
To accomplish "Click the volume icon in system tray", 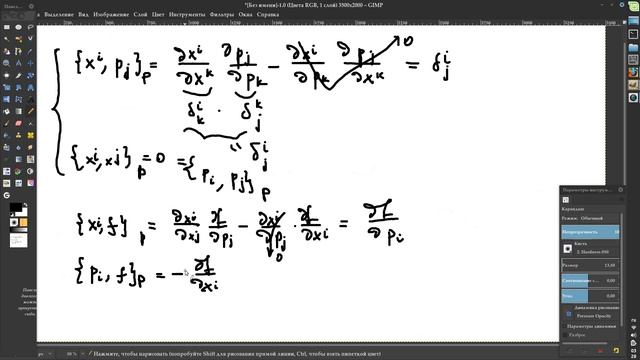I will [634, 336].
